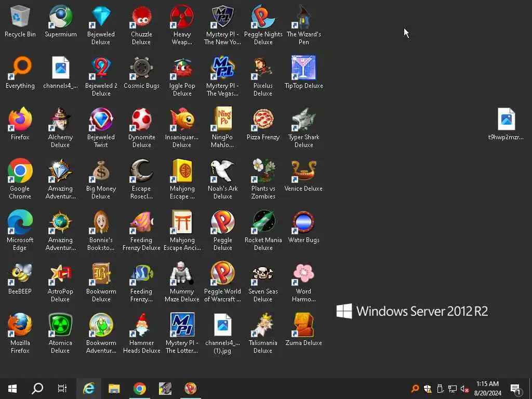Select the Zuma Deluxe icon
The height and width of the screenshot is (399, 532).
[x=303, y=330]
